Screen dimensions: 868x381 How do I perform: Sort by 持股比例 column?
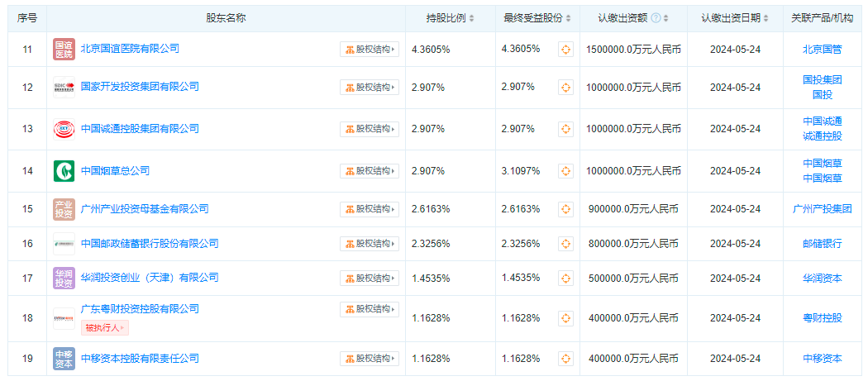point(472,18)
